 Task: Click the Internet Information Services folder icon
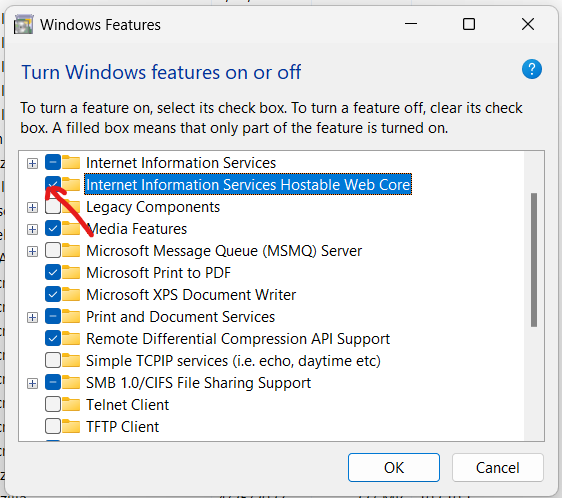coord(71,163)
